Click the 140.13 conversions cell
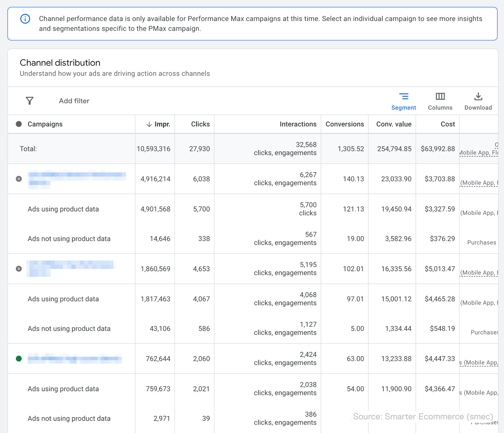The height and width of the screenshot is (433, 504). coord(353,179)
